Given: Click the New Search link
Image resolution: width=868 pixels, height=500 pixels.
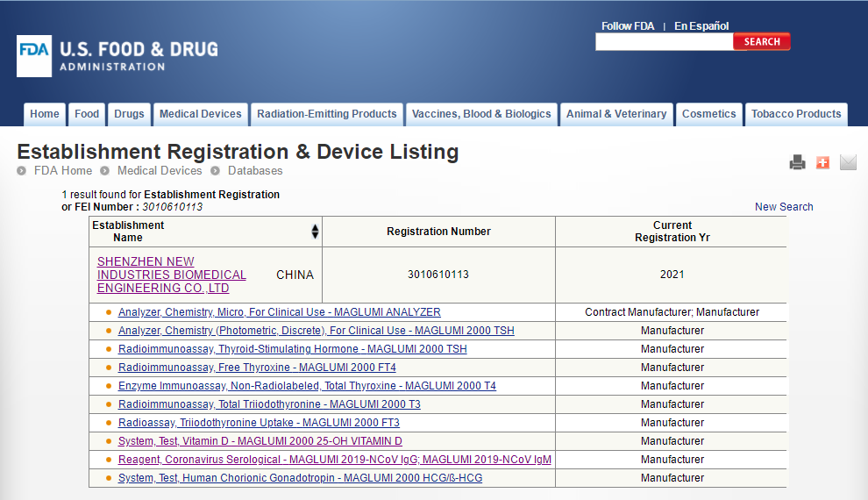Looking at the screenshot, I should (784, 207).
